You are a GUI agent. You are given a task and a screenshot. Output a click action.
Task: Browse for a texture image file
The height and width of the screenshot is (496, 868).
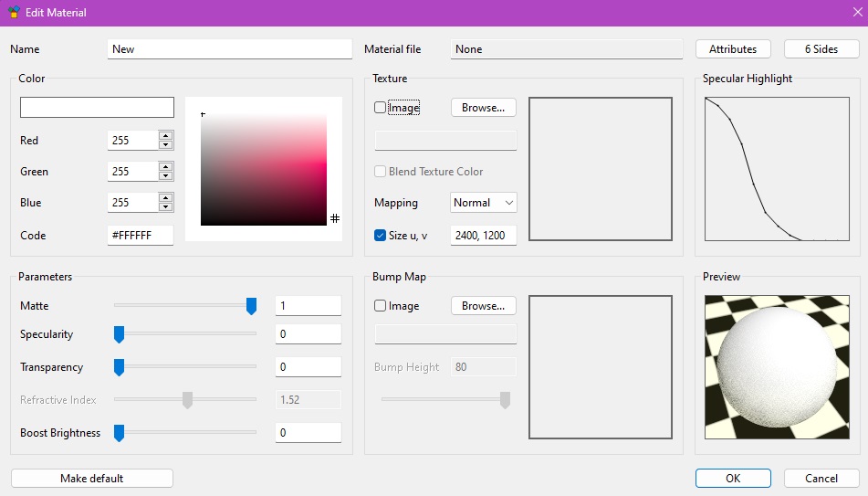click(x=483, y=108)
